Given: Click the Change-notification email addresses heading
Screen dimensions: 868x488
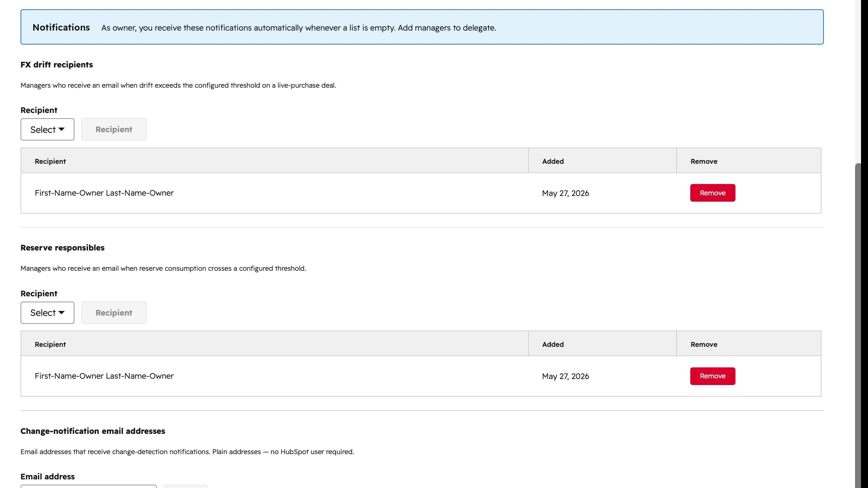Looking at the screenshot, I should [93, 431].
